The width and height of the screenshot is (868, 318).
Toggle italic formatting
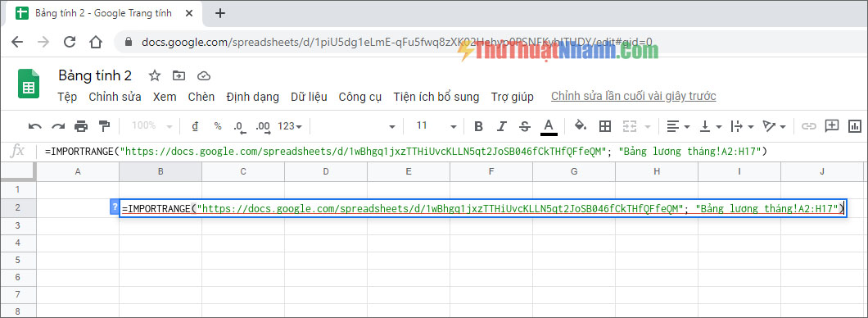(501, 126)
